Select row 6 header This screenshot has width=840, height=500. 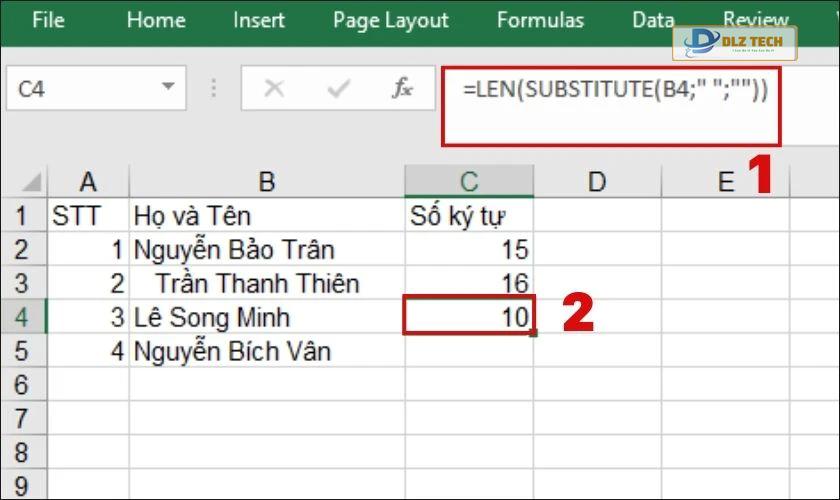click(x=24, y=385)
